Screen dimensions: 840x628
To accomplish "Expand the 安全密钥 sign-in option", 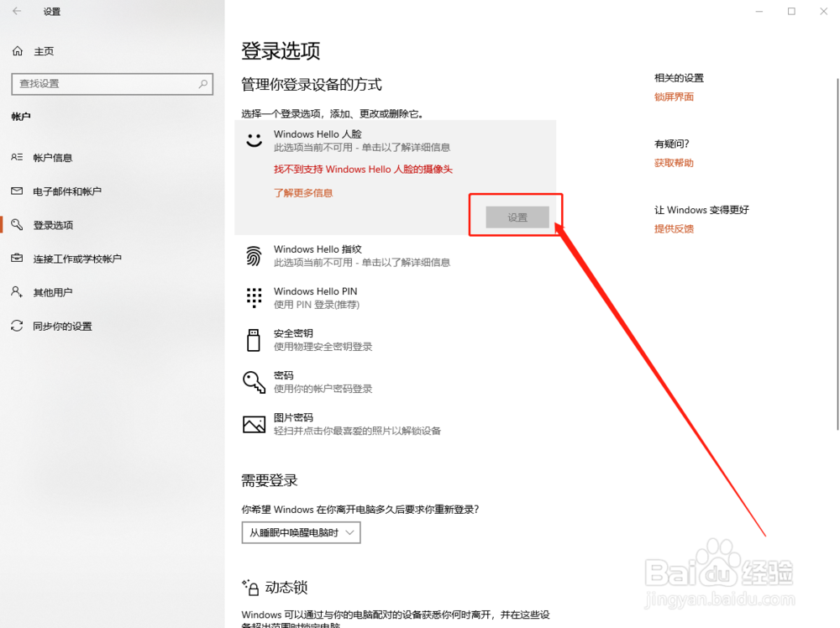I will (x=396, y=340).
